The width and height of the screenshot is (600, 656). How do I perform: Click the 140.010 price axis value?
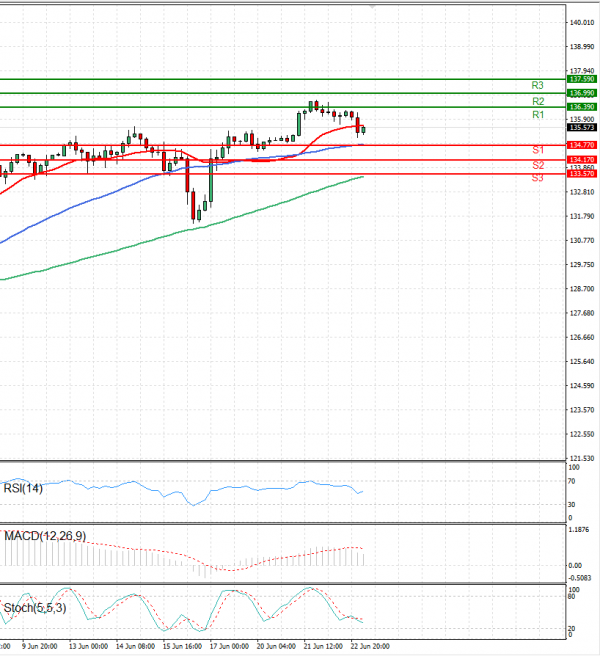[x=582, y=23]
